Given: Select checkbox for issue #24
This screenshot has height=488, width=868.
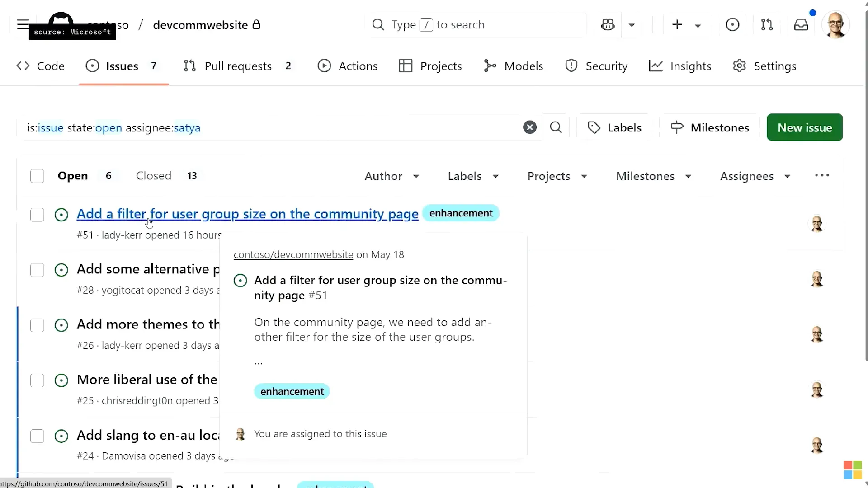Looking at the screenshot, I should point(37,436).
